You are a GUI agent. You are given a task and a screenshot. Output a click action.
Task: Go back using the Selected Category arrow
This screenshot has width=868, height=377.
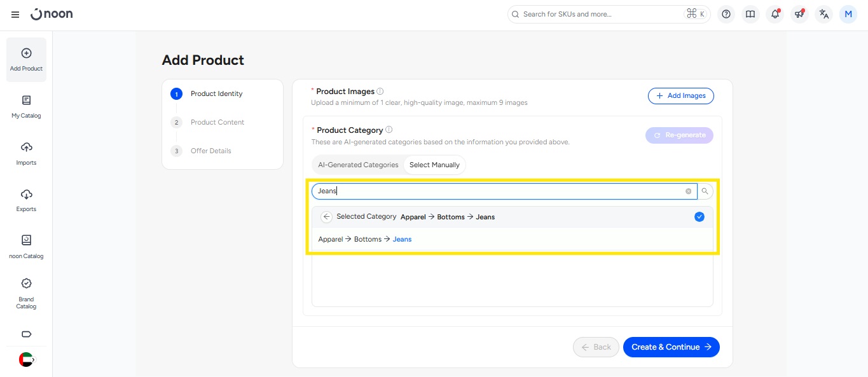pos(326,217)
